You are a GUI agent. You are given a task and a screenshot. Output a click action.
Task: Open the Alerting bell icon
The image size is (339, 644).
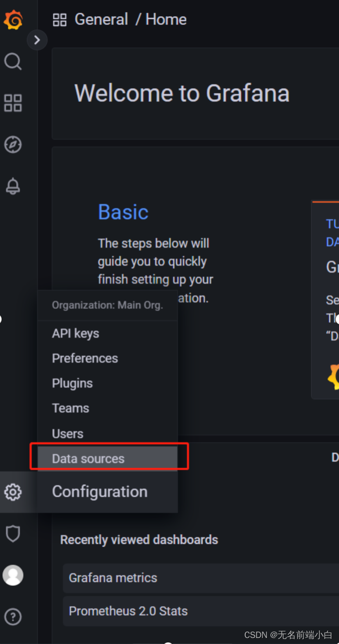(x=13, y=186)
